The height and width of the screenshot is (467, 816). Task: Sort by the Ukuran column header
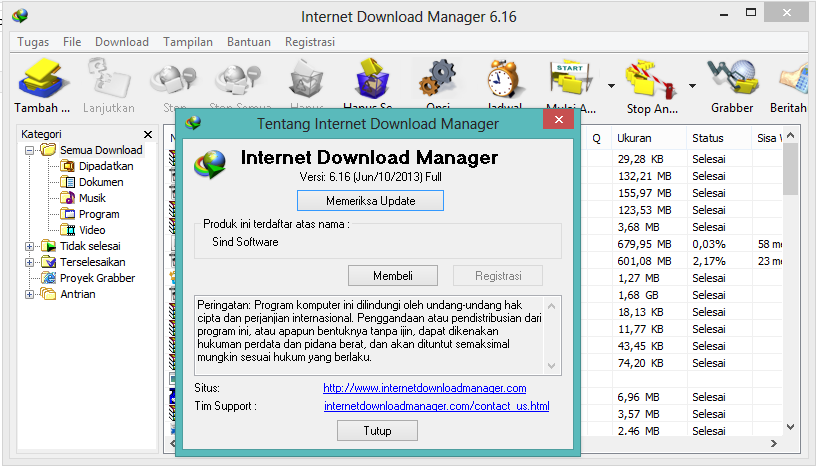[x=648, y=138]
